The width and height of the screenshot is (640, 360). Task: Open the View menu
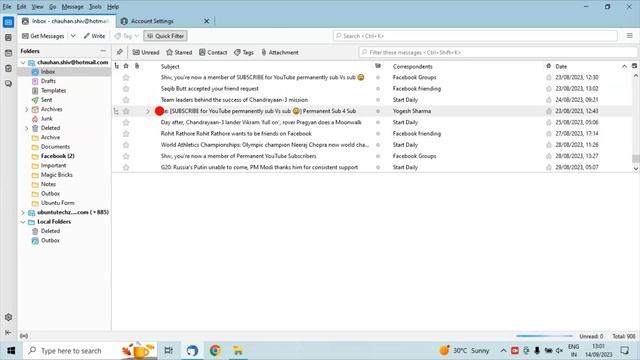pyautogui.click(x=37, y=7)
